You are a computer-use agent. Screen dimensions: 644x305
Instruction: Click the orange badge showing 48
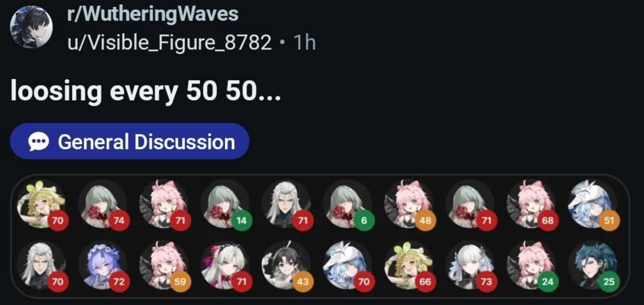coord(425,220)
